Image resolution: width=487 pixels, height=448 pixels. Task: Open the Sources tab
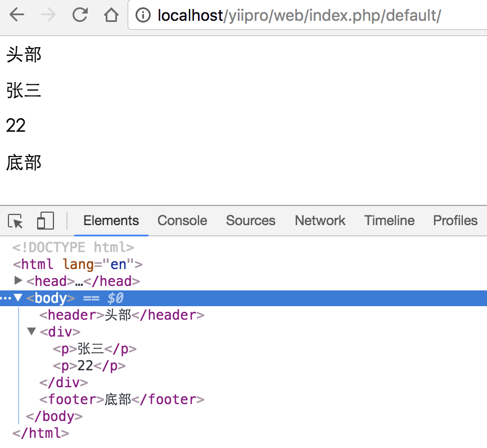point(250,221)
